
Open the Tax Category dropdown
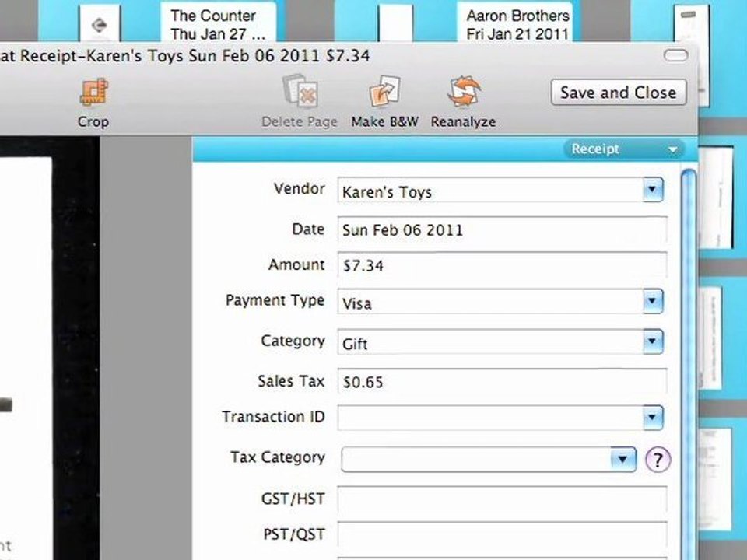click(x=489, y=459)
